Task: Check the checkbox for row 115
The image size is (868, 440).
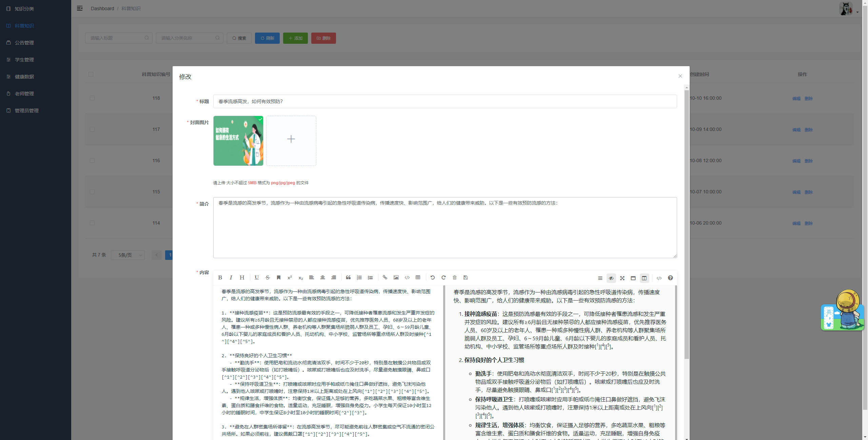Action: (92, 192)
